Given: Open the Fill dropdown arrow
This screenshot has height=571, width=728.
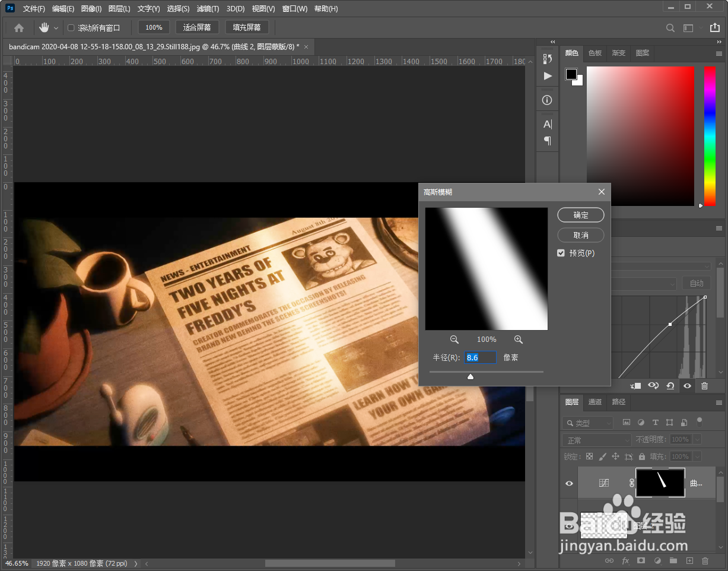Looking at the screenshot, I should [x=697, y=456].
